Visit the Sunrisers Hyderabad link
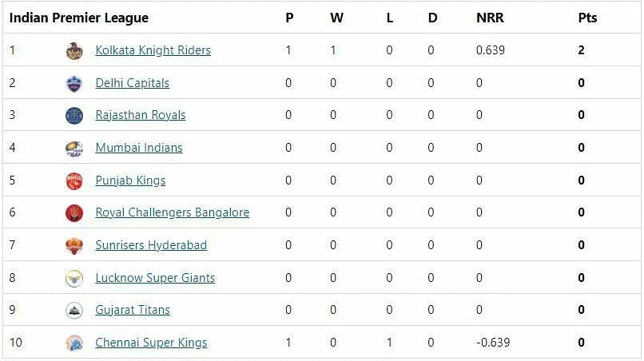Image resolution: width=644 pixels, height=361 pixels. 151,245
